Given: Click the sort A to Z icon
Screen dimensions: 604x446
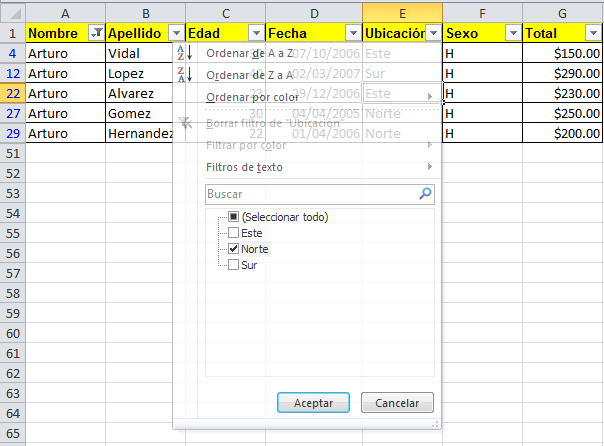Looking at the screenshot, I should click(184, 52).
